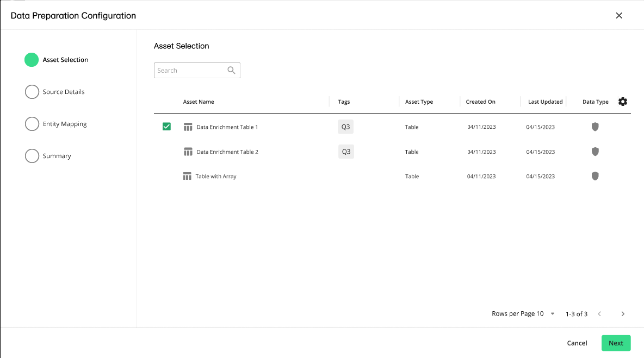Click the Cancel button
The image size is (644, 358).
[577, 343]
